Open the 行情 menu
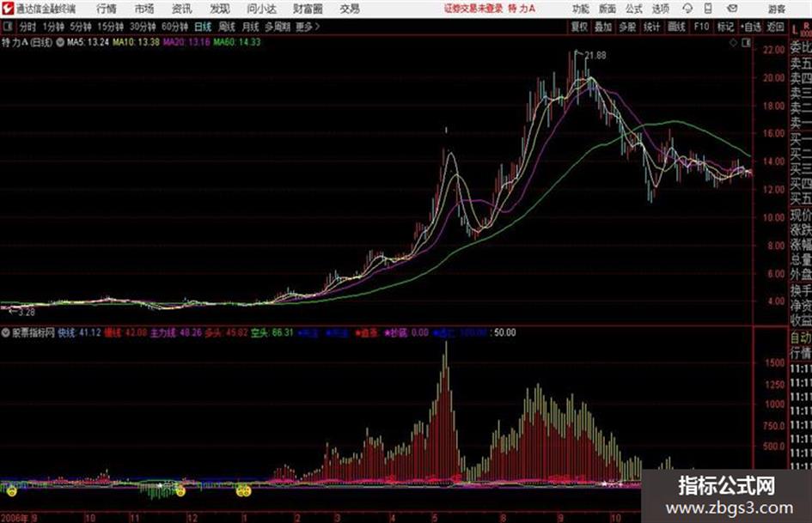812x523 pixels. [107, 9]
